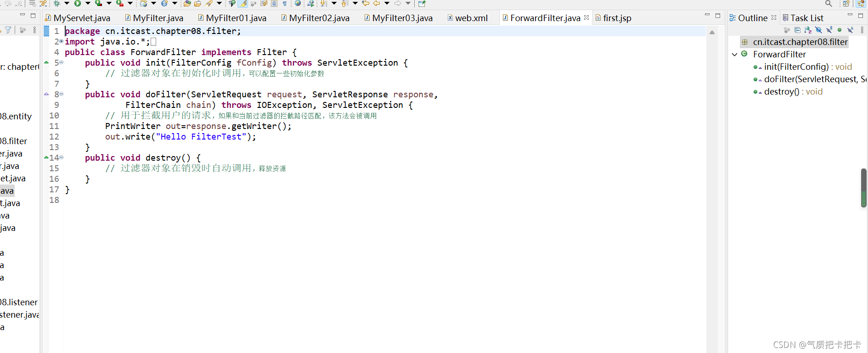Viewport: 868px width, 353px height.
Task: Switch to the first.jsp tab
Action: 613,18
